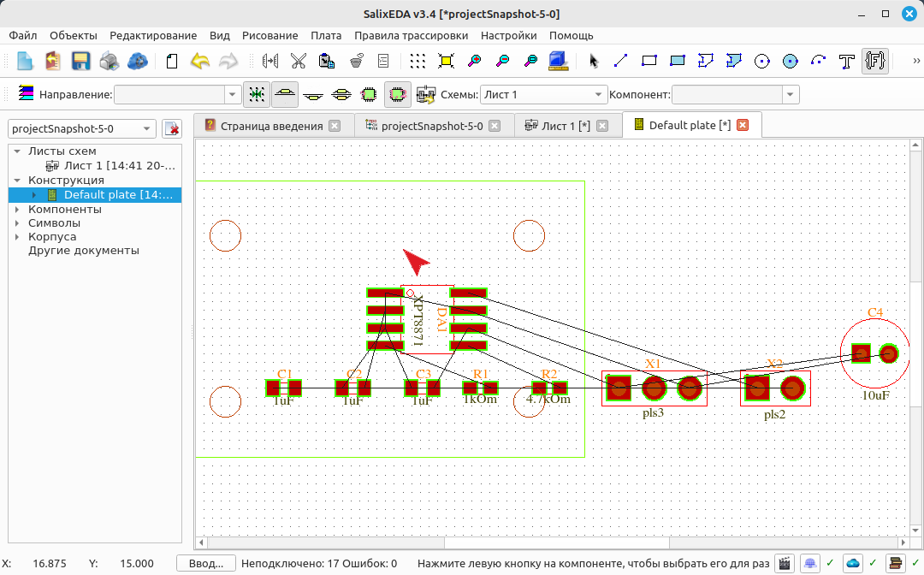Zoom in with plus magnifier
The height and width of the screenshot is (575, 924).
(474, 61)
